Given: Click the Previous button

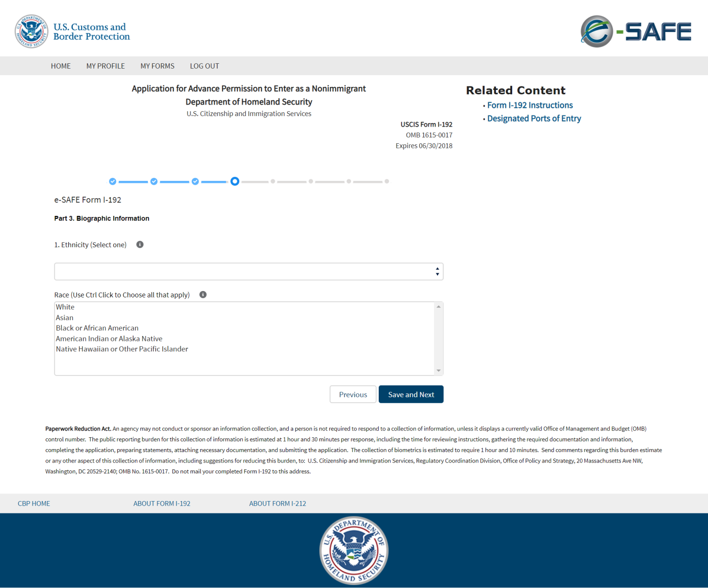Looking at the screenshot, I should [x=353, y=394].
